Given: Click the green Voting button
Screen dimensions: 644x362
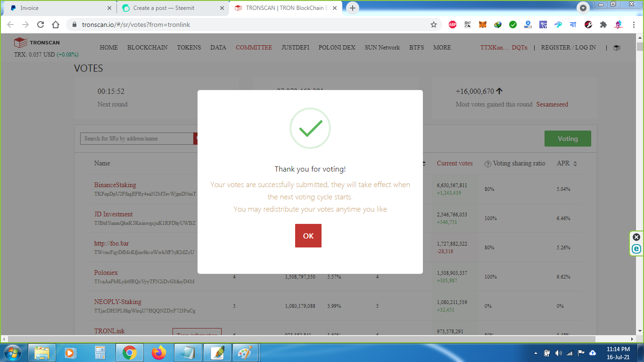Looking at the screenshot, I should [x=568, y=139].
